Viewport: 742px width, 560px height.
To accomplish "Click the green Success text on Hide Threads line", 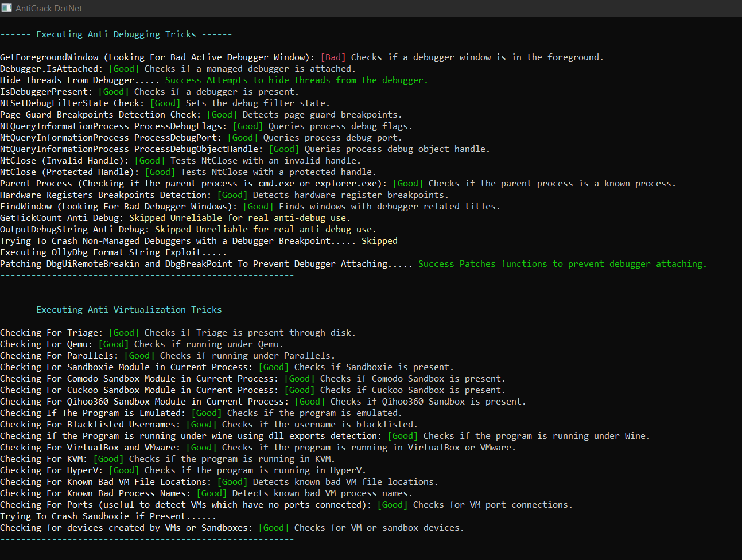I will pos(183,80).
